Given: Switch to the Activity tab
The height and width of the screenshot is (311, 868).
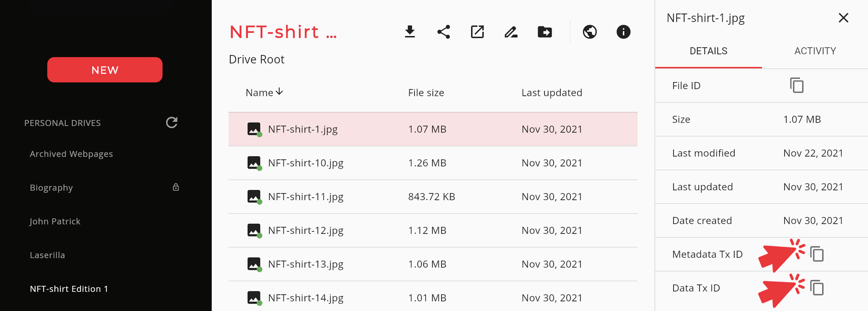Looking at the screenshot, I should coord(815,51).
